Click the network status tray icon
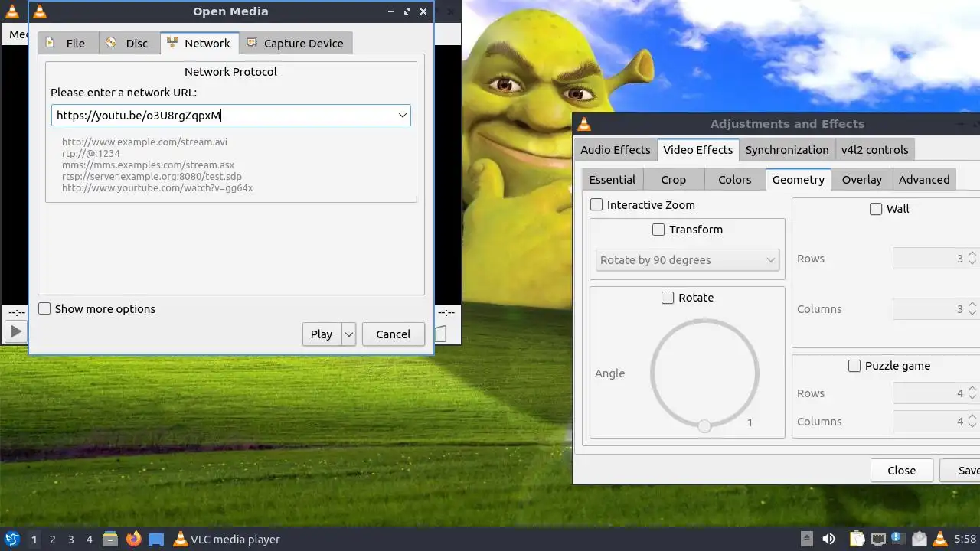 point(878,539)
